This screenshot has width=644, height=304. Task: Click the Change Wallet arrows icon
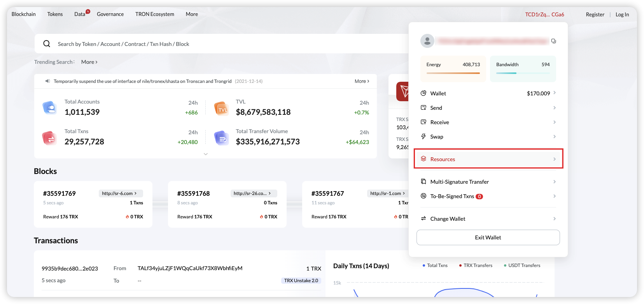pyautogui.click(x=423, y=218)
